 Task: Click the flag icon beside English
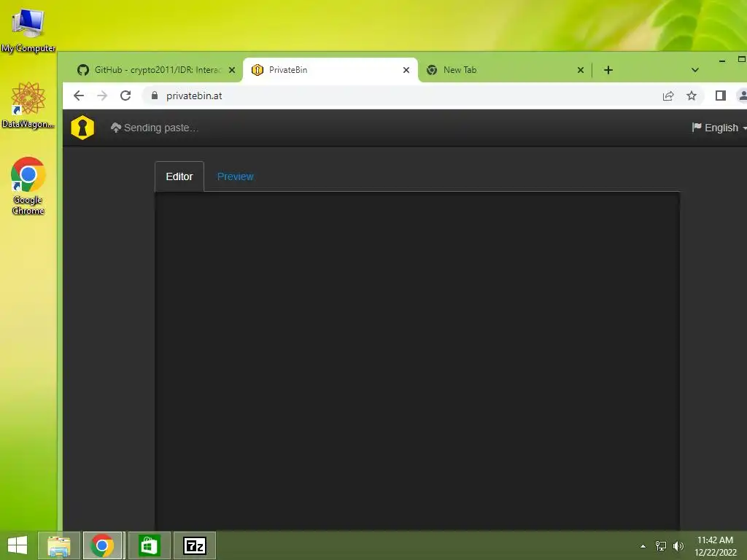tap(697, 127)
